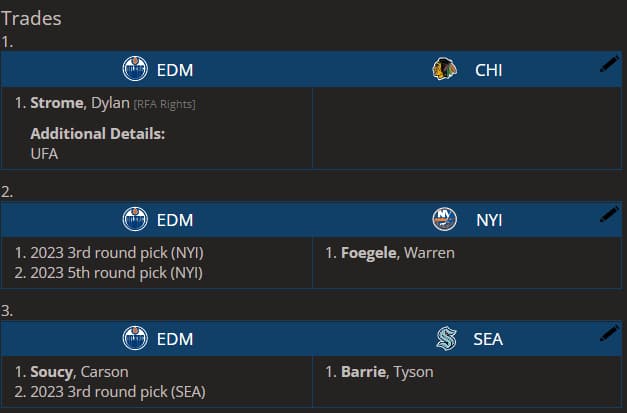Click the RFA Rights tag beside Strome
The height and width of the screenshot is (413, 627).
(x=164, y=104)
